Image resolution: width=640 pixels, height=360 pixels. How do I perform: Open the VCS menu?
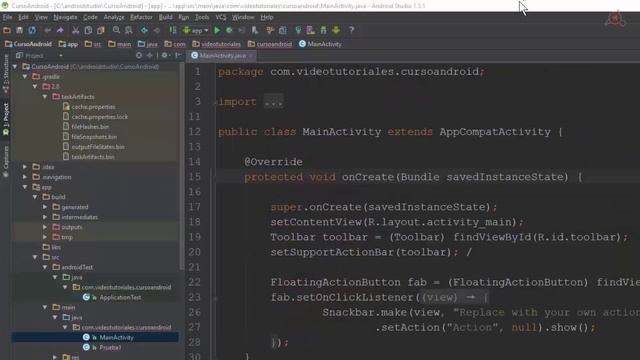(221, 17)
